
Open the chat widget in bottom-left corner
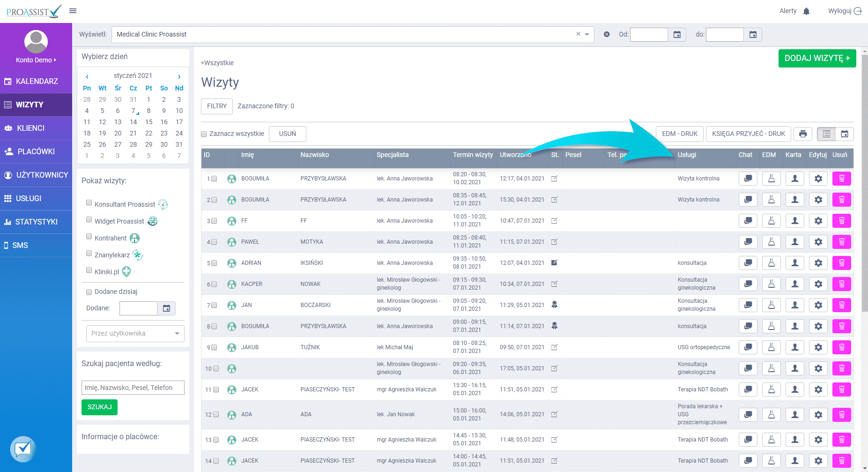coord(23,449)
